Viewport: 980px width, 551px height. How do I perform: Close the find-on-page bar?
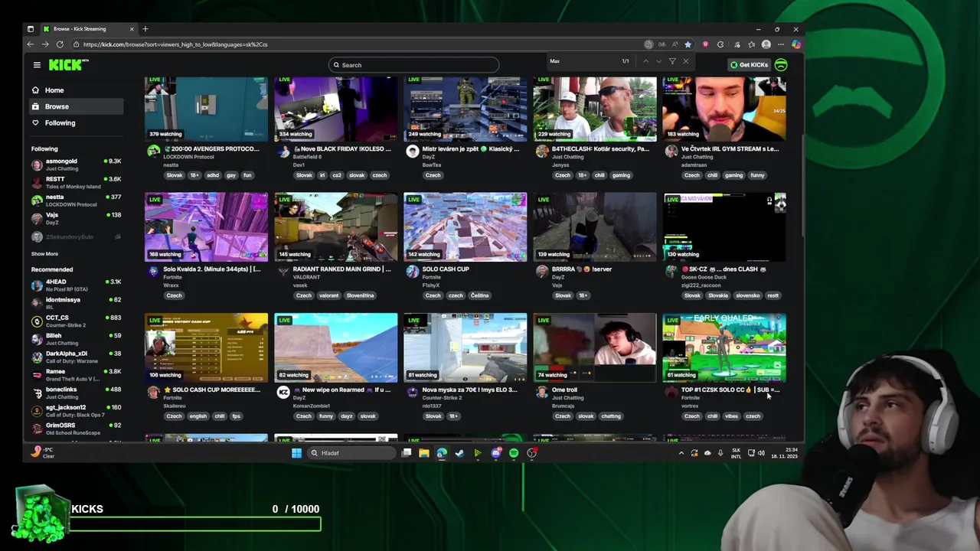click(x=685, y=61)
